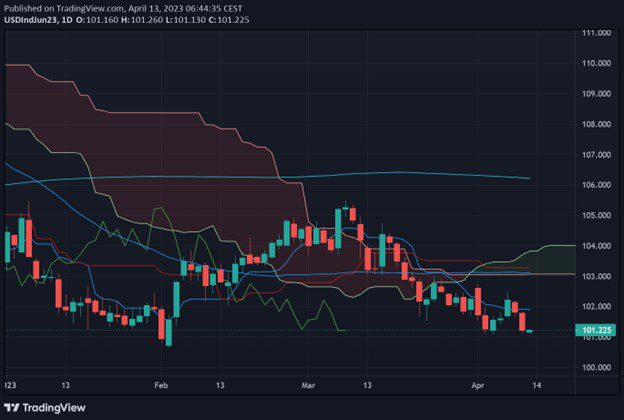Screen dimensions: 624x420
Task: Click the TradingView logo at bottom left
Action: point(45,408)
